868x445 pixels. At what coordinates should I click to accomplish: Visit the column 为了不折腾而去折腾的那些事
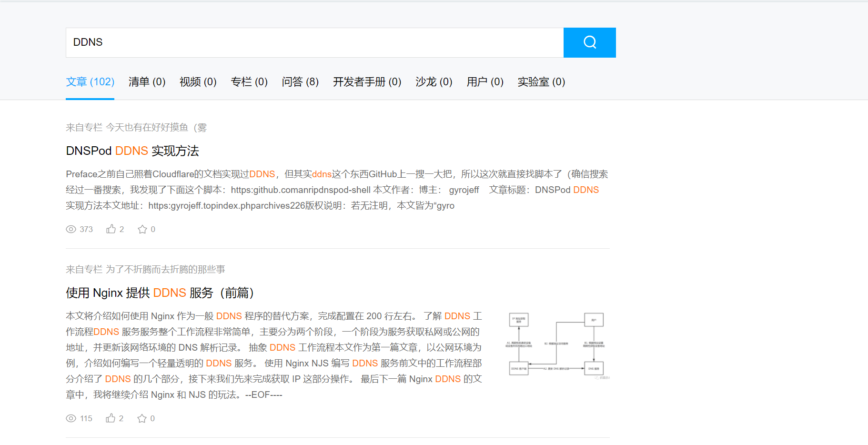point(165,269)
